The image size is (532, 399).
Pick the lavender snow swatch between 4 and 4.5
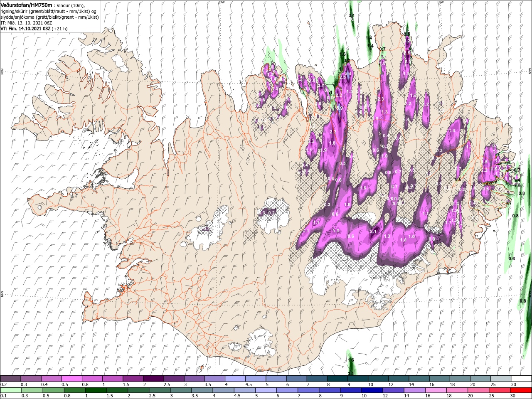(x=235, y=379)
